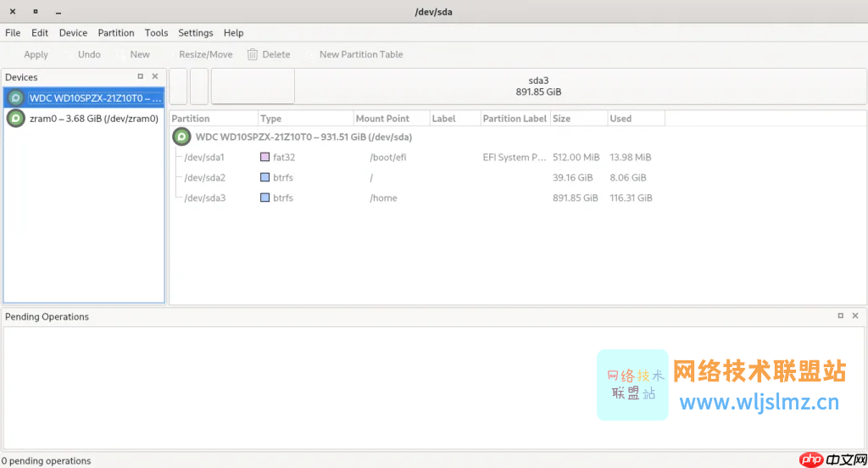
Task: Sort by the Type column header
Action: [305, 119]
